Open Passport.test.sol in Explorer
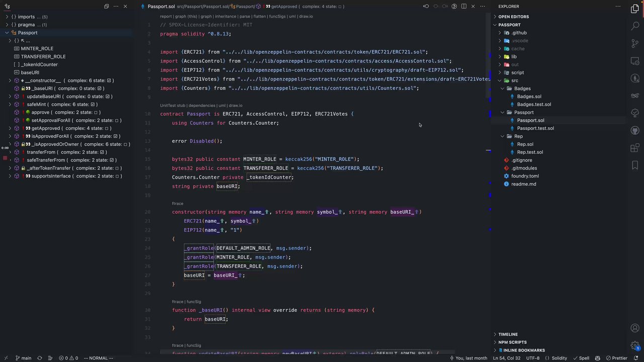This screenshot has width=644, height=362. [x=535, y=128]
